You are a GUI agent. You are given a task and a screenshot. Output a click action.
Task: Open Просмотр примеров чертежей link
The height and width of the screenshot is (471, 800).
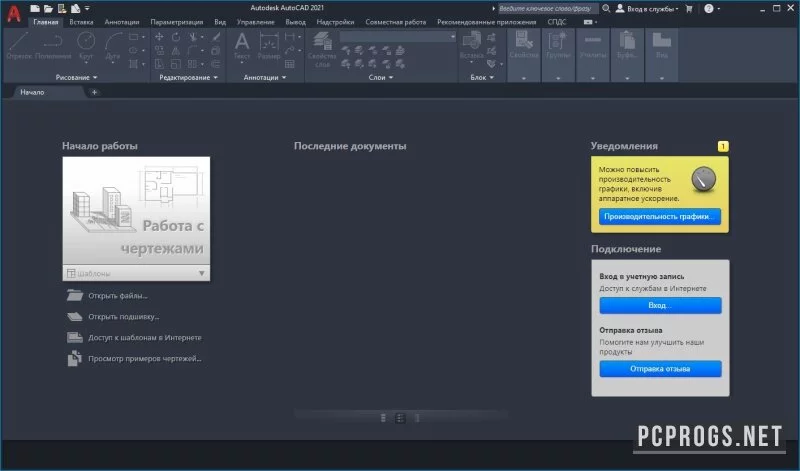tap(144, 358)
